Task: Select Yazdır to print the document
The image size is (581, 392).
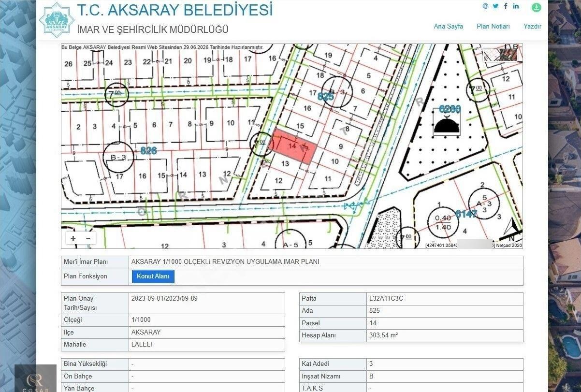Action: [x=532, y=26]
